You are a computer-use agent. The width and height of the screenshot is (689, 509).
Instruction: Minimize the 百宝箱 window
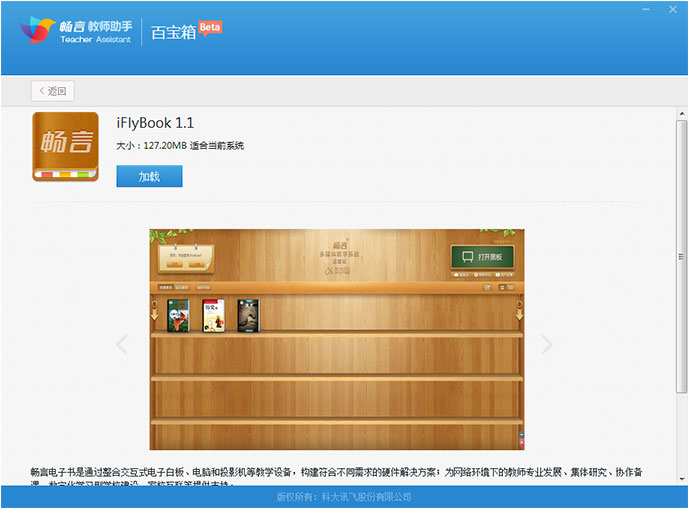646,9
